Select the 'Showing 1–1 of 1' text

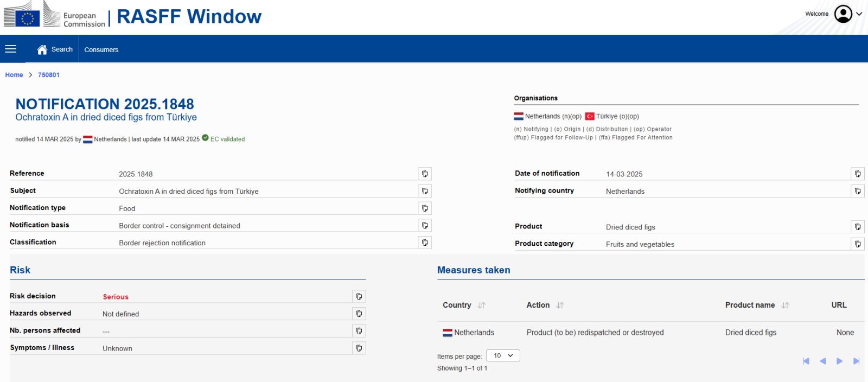[462, 368]
